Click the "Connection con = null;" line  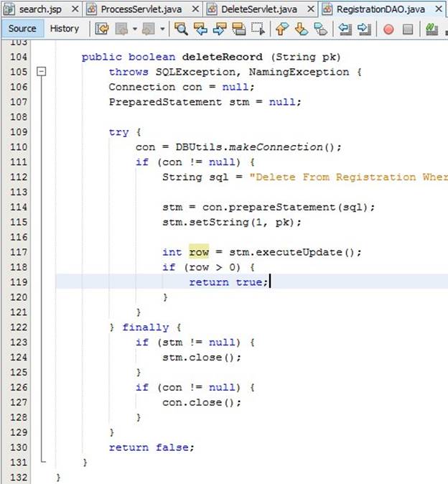coord(182,87)
